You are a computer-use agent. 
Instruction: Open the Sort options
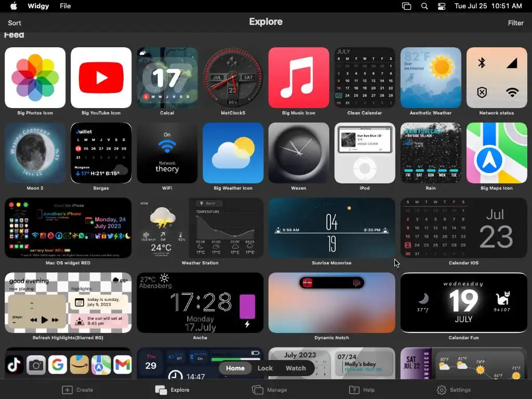click(15, 23)
